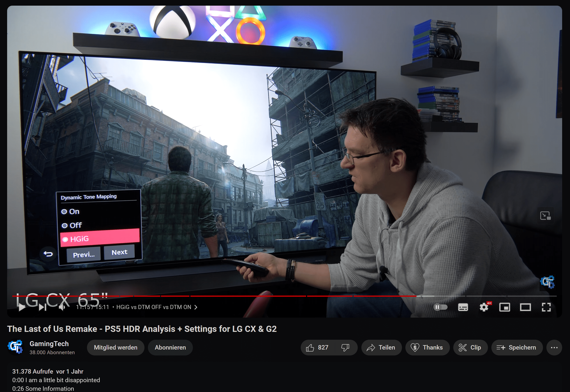Toggle the autoplay switch
Viewport: 570px width, 392px height.
point(440,307)
